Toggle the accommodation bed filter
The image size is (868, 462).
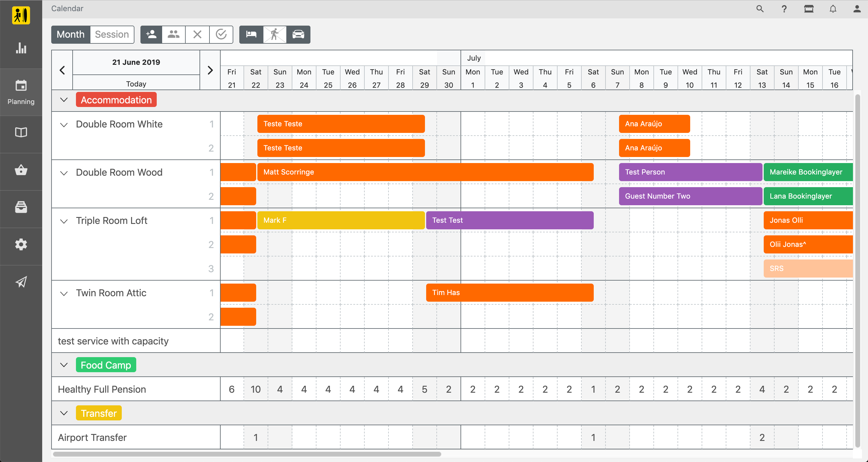(251, 34)
